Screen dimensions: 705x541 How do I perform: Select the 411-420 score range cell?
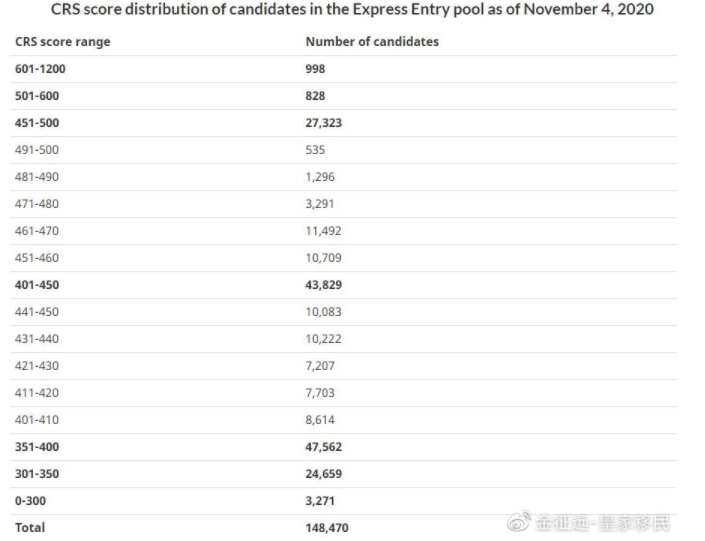point(37,393)
